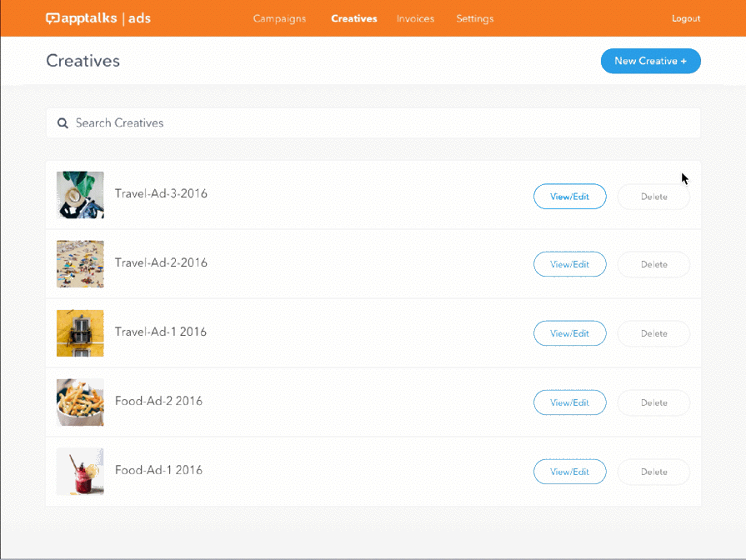Click the New Creative + button

(x=650, y=60)
